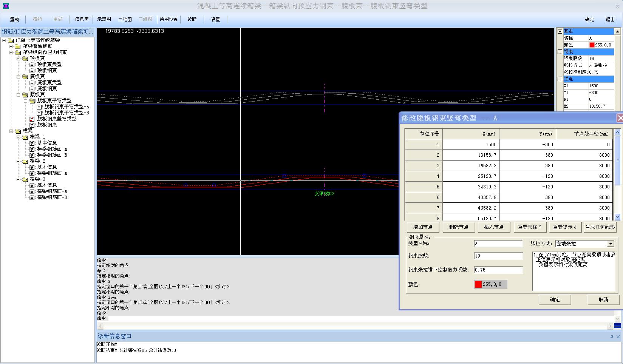Click the down arrow of the node table scrollbar
The width and height of the screenshot is (623, 364).
point(618,217)
